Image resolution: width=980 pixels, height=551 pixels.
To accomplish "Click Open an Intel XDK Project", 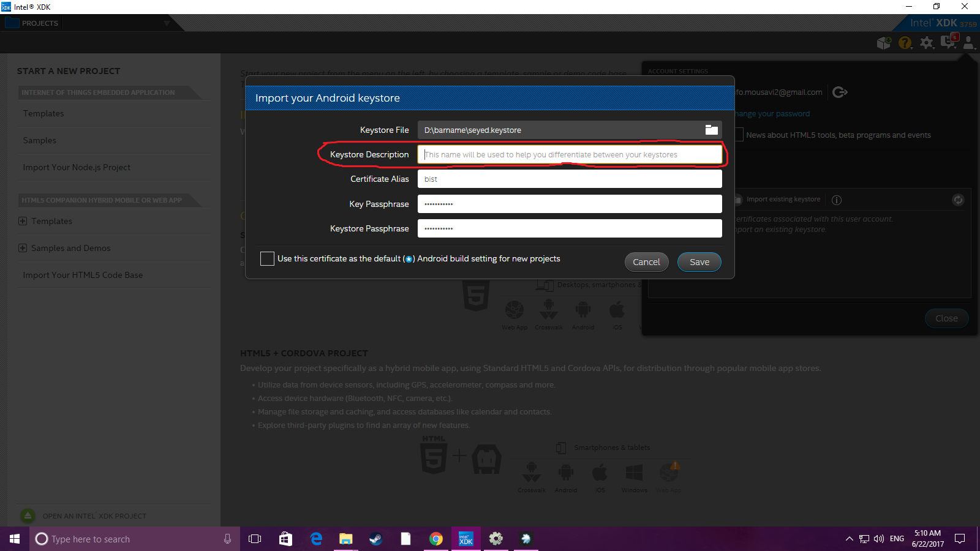I will (94, 516).
